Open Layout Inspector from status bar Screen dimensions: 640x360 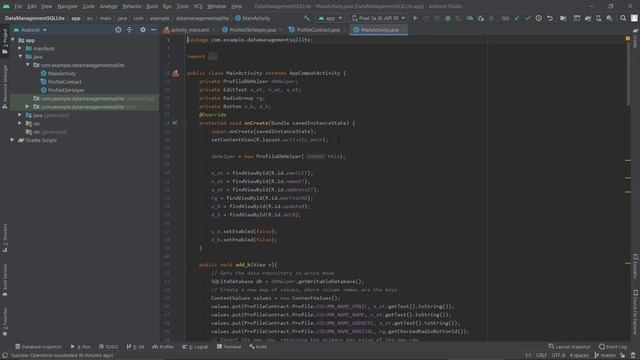click(569, 347)
